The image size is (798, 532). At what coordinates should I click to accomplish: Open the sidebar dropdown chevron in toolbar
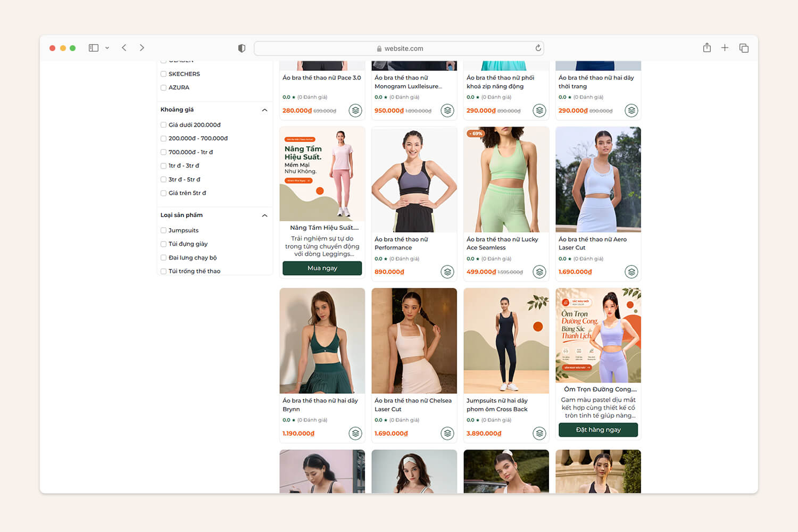[x=107, y=48]
